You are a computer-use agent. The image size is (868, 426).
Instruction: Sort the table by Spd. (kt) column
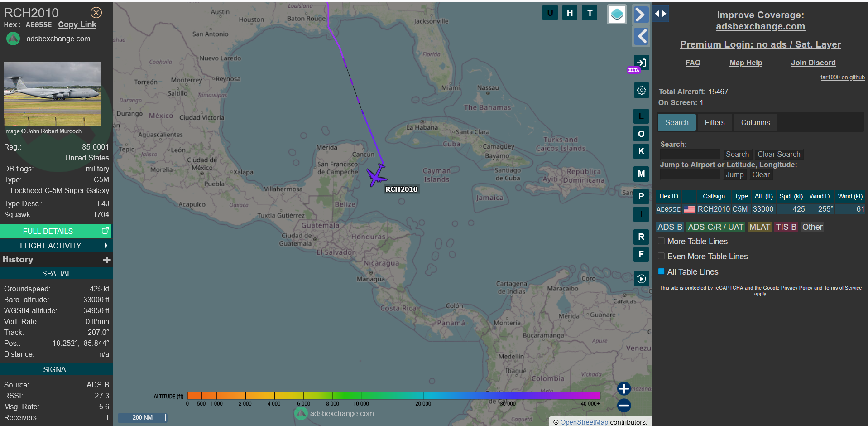click(791, 196)
